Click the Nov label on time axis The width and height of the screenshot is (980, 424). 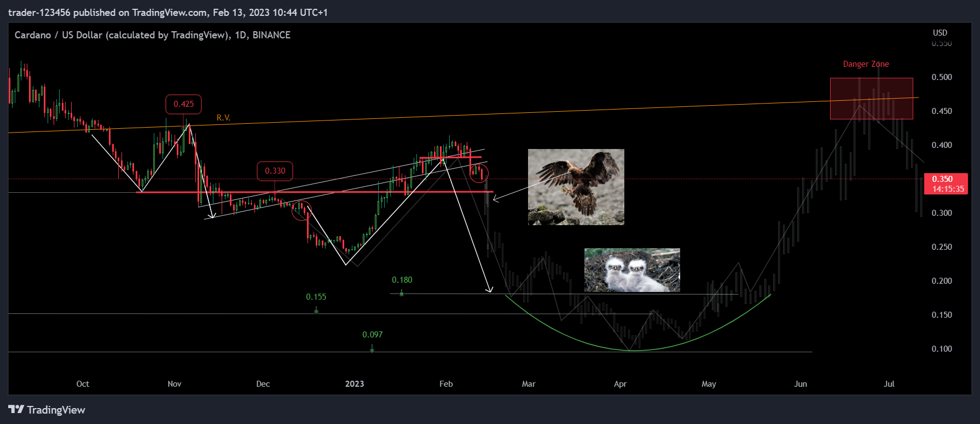coord(175,384)
